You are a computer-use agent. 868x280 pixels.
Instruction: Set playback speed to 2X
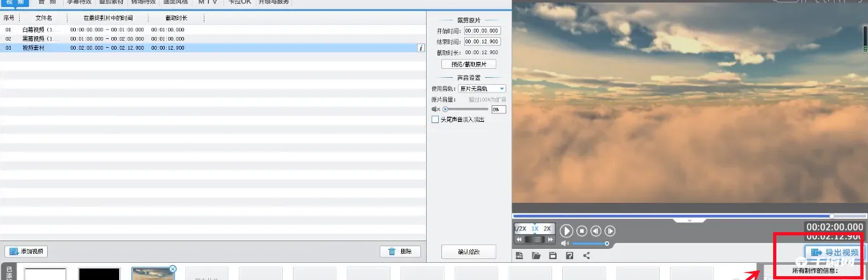[x=547, y=228]
